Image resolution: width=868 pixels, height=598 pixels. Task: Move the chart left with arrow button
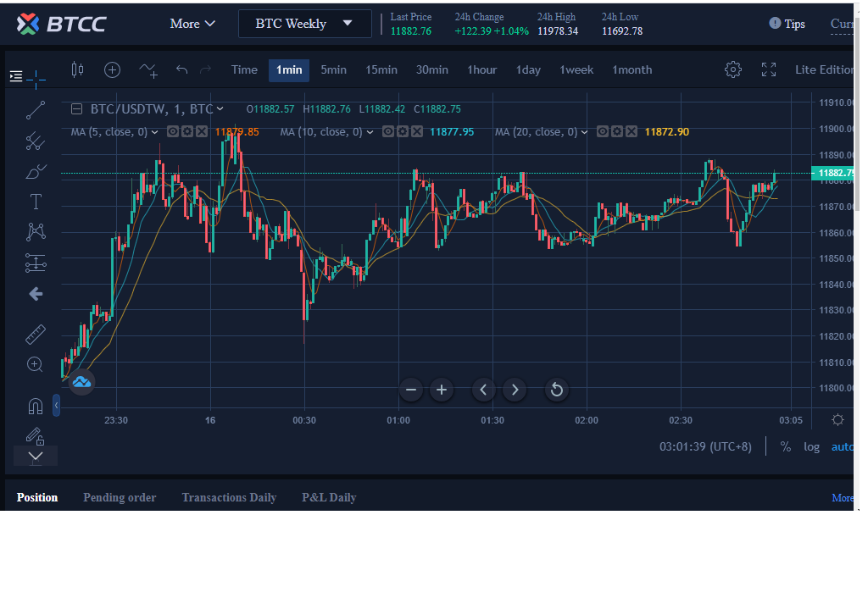[x=483, y=390]
